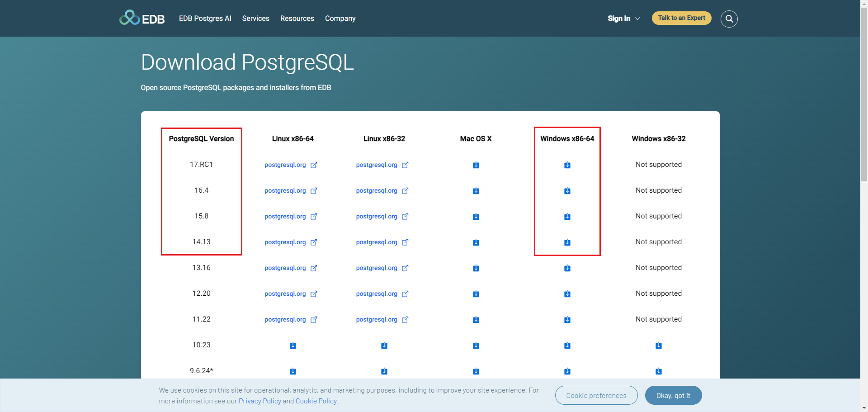Screen dimensions: 868x412
Task: Click Not supported in the 16.4 row
Action: pyautogui.click(x=659, y=190)
